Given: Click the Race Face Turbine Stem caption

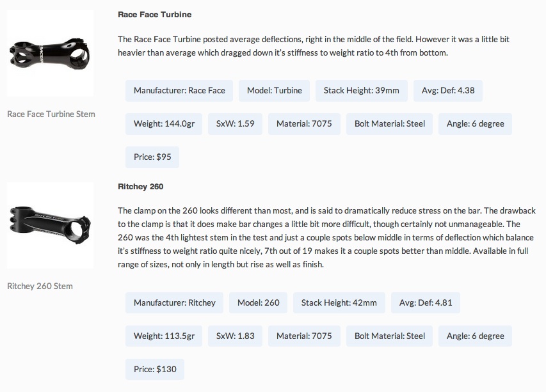Looking at the screenshot, I should tap(51, 114).
